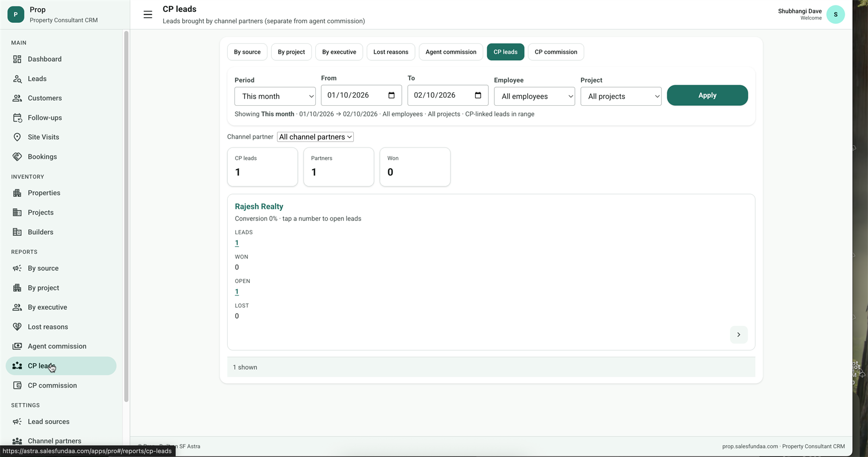The height and width of the screenshot is (457, 868).
Task: Expand the Channel partner dropdown
Action: pyautogui.click(x=315, y=137)
